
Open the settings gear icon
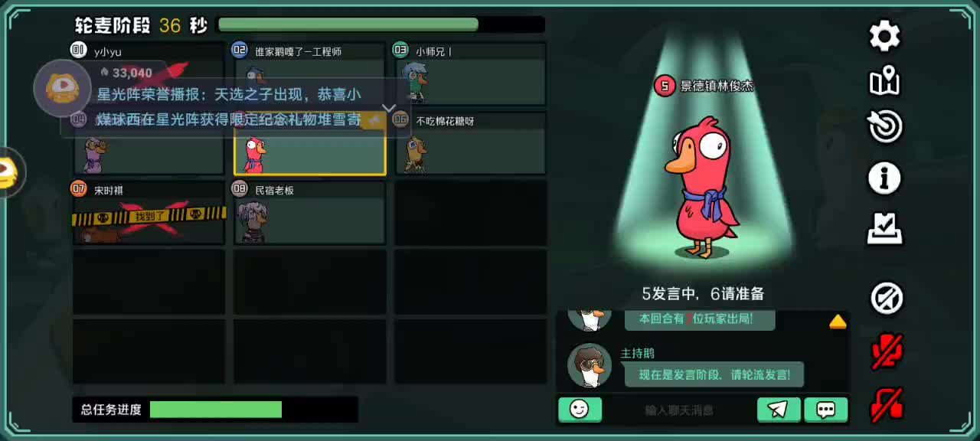[x=885, y=36]
